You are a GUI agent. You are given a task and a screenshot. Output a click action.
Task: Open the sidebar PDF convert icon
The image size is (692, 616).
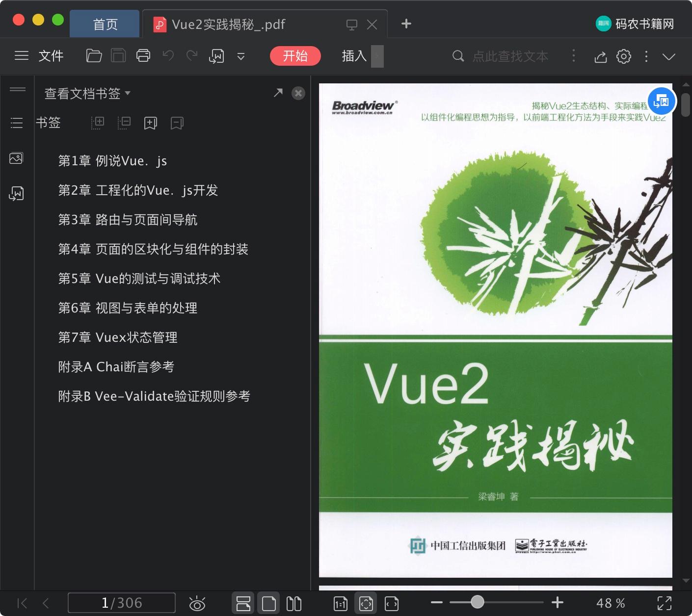16,194
